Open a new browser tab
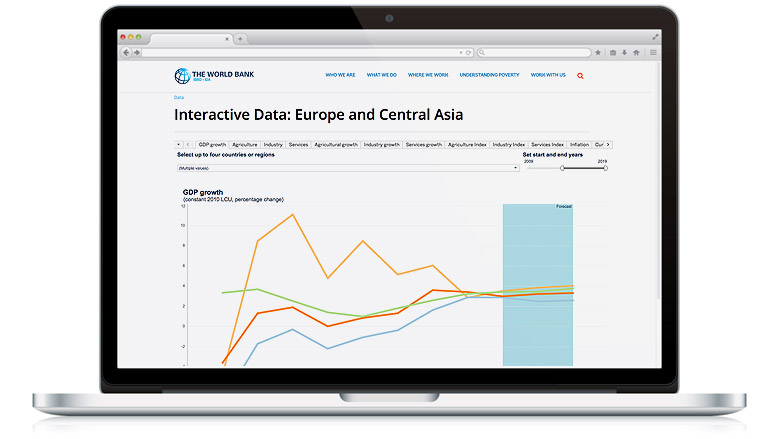Image resolution: width=780 pixels, height=439 pixels. [x=240, y=38]
